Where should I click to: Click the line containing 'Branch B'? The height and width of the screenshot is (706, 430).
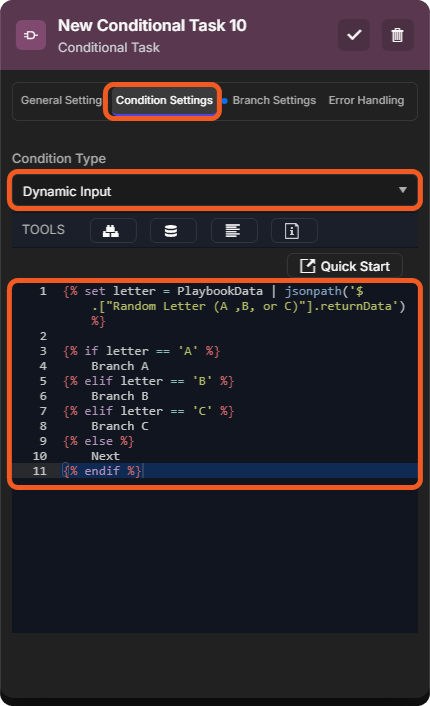120,396
